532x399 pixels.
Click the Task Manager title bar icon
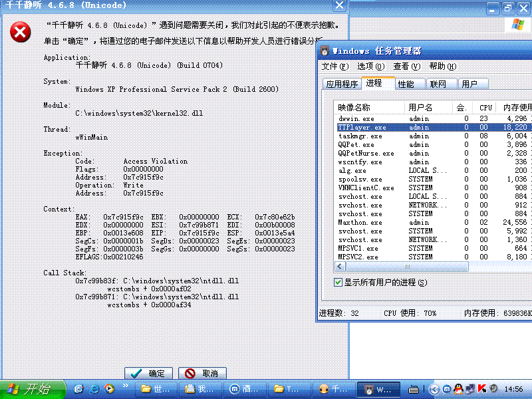point(325,51)
